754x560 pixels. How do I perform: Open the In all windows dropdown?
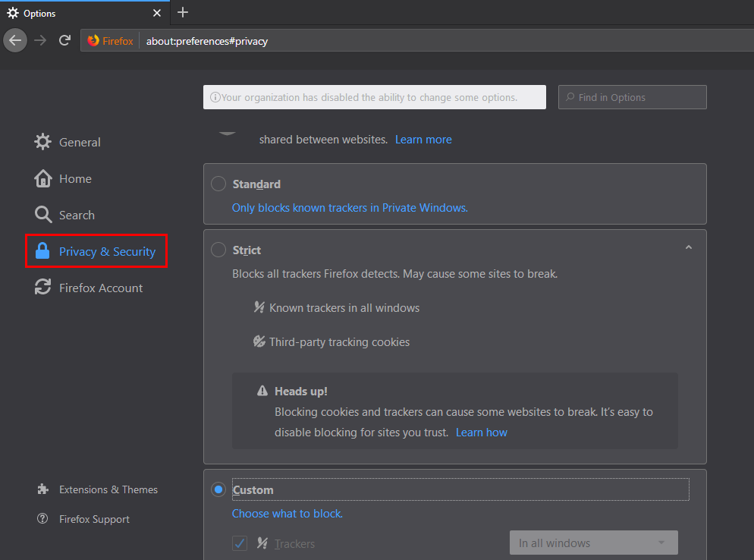click(593, 543)
